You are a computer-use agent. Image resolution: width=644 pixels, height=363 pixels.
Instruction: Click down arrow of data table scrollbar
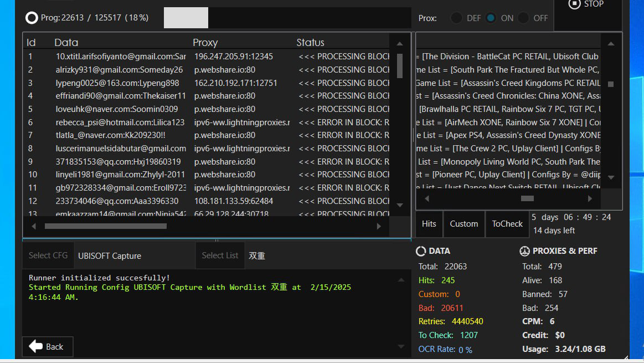click(400, 204)
